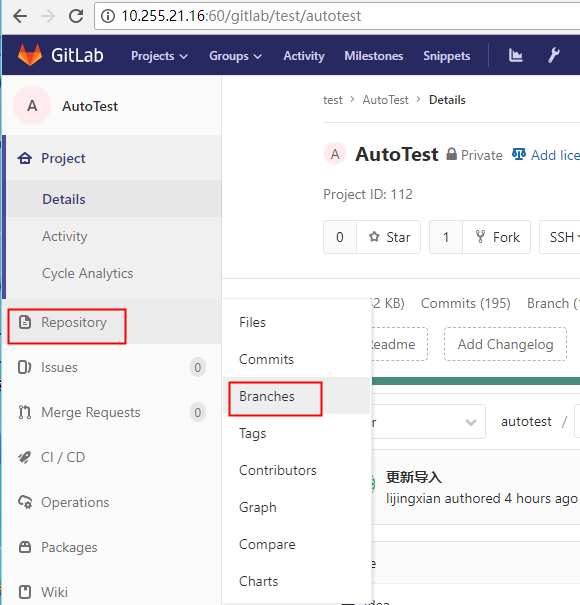Open instance statistics chart icon
580x605 pixels.
coord(516,55)
